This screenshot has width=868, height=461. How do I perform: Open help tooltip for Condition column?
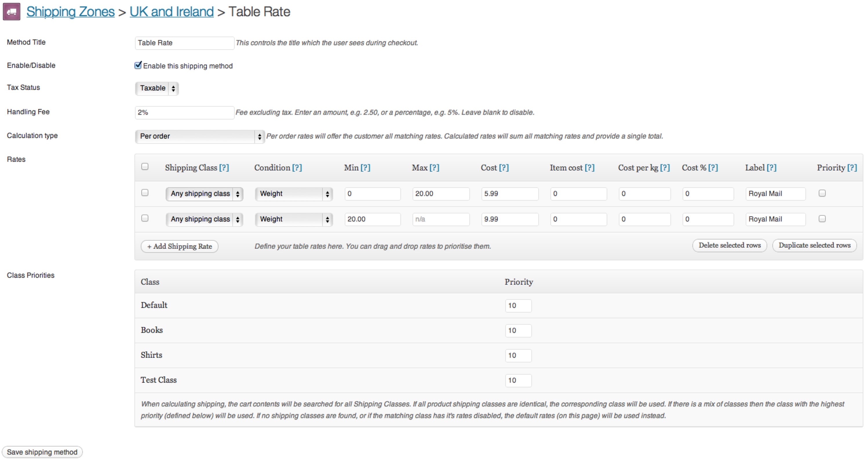click(x=297, y=168)
